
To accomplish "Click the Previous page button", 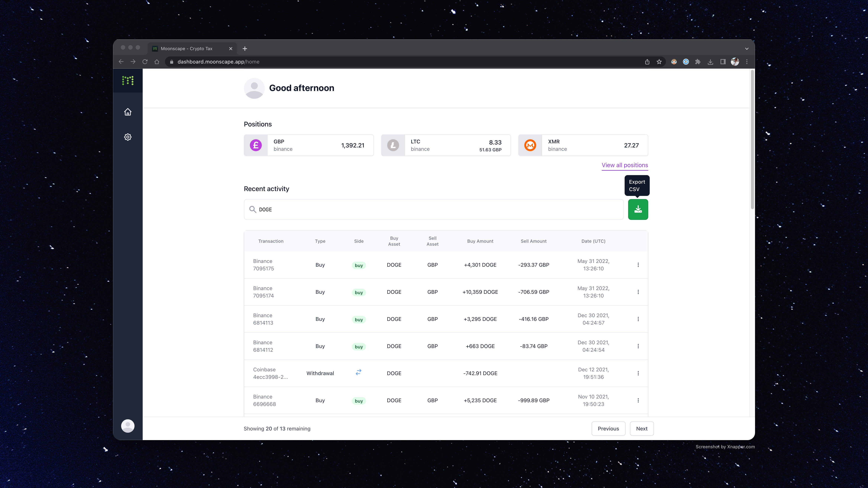I will coord(608,428).
